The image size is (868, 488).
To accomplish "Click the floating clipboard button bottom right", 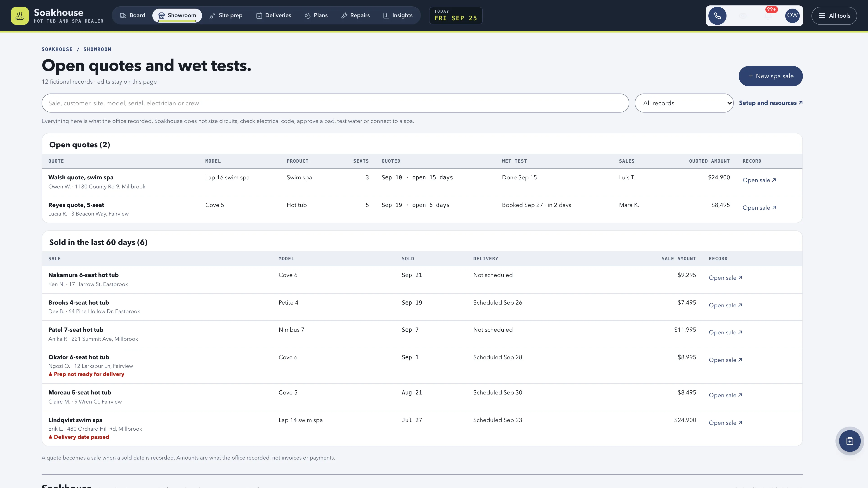I will 849,441.
